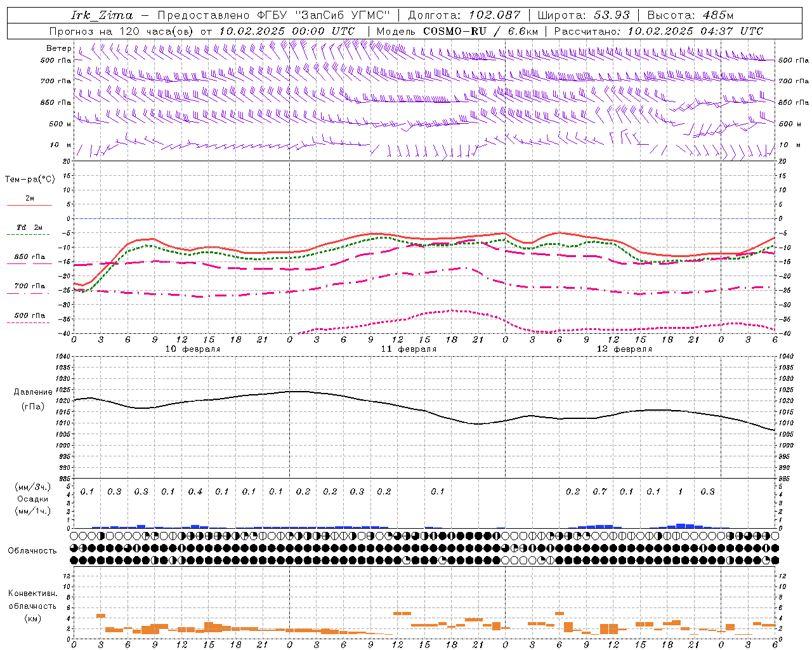The image size is (812, 650).
Task: Click the "10 февраля" date label
Action: [x=193, y=349]
